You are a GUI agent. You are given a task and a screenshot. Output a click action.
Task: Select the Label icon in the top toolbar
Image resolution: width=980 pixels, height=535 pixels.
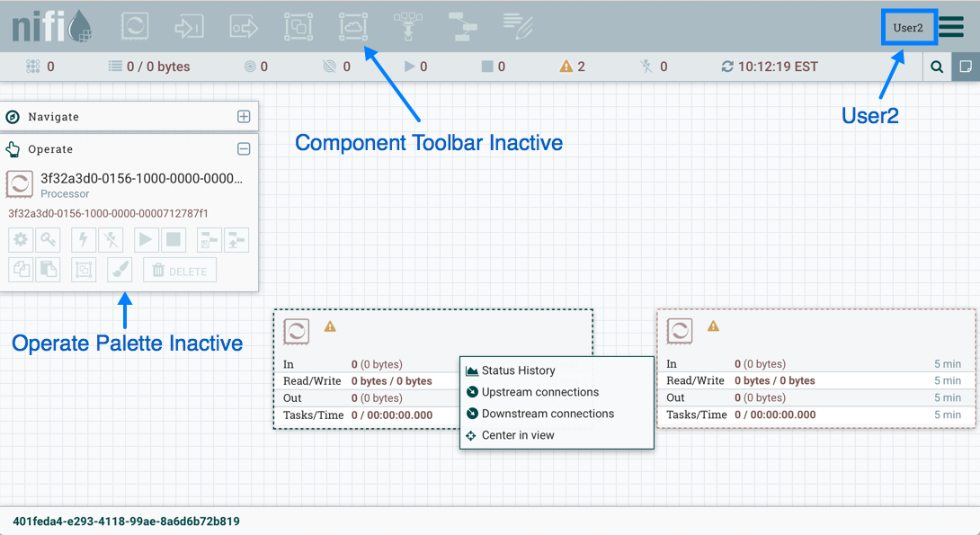pos(518,26)
